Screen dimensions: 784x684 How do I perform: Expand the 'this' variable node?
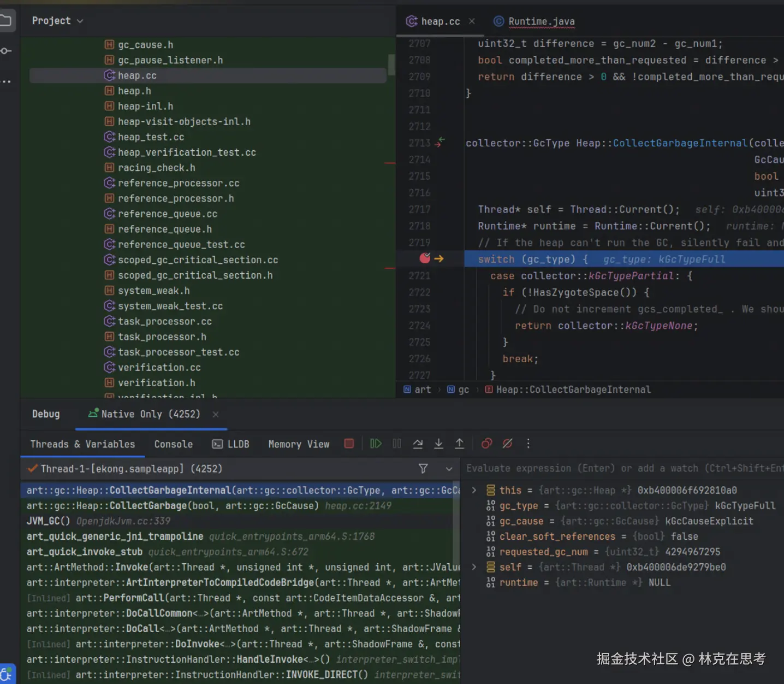(x=474, y=490)
